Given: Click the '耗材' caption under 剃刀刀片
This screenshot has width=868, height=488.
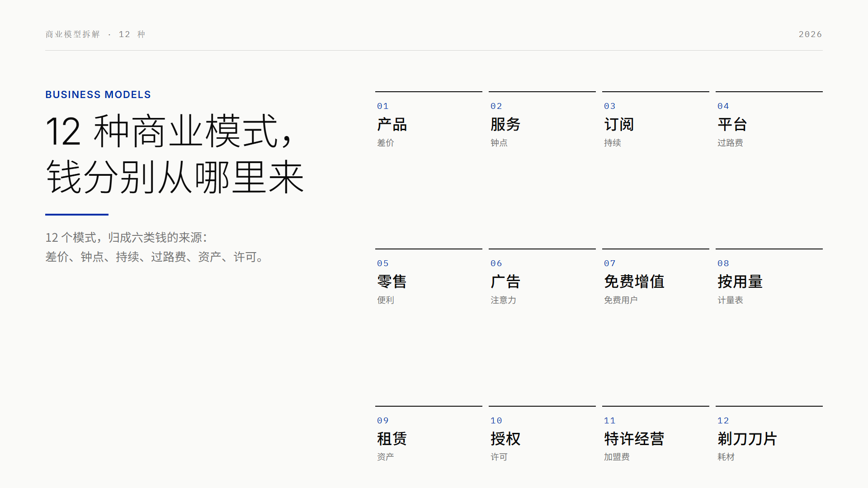Looking at the screenshot, I should point(726,457).
